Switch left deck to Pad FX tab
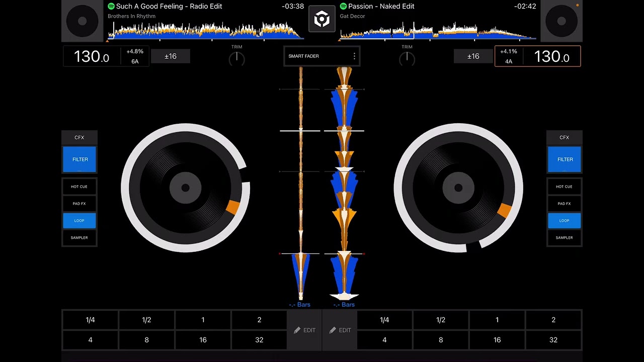Image resolution: width=644 pixels, height=362 pixels. pos(79,204)
